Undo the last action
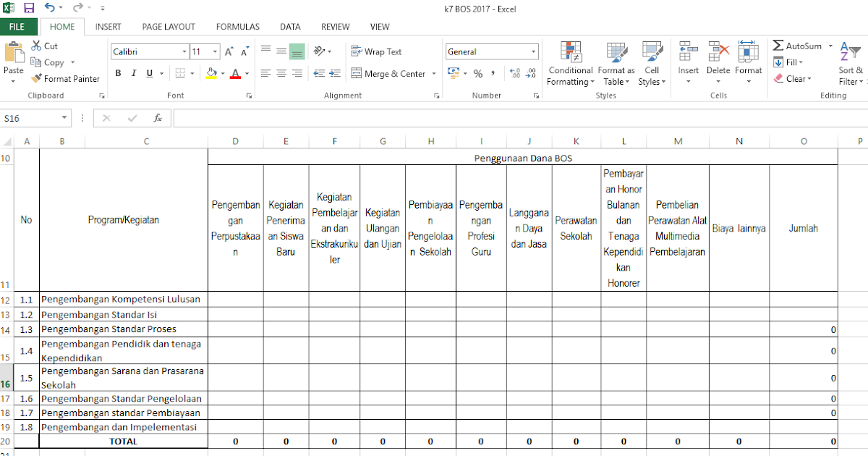The height and width of the screenshot is (456, 868). click(x=49, y=9)
